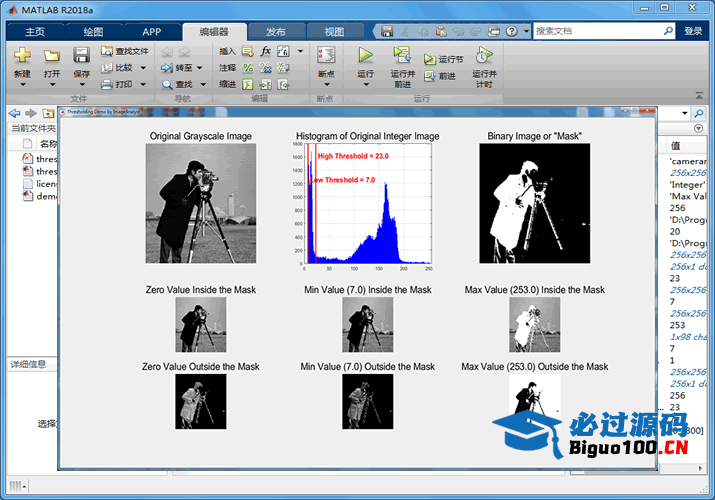This screenshot has width=715, height=500.
Task: Click the quick access save icon
Action: pyautogui.click(x=387, y=31)
